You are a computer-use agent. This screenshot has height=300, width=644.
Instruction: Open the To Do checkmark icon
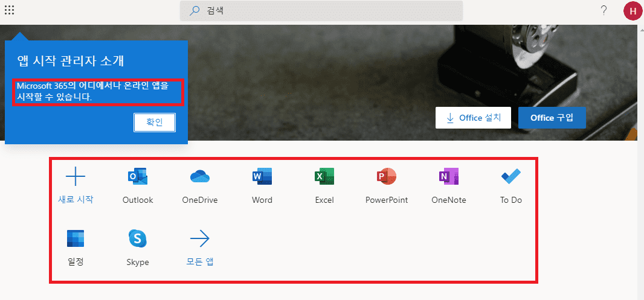click(x=511, y=176)
